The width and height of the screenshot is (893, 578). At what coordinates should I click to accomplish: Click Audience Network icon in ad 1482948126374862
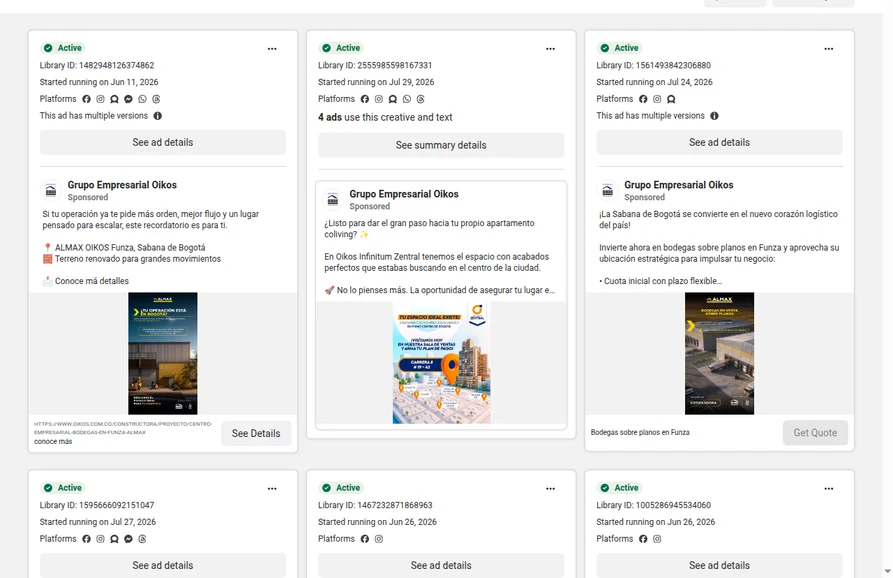click(x=114, y=99)
